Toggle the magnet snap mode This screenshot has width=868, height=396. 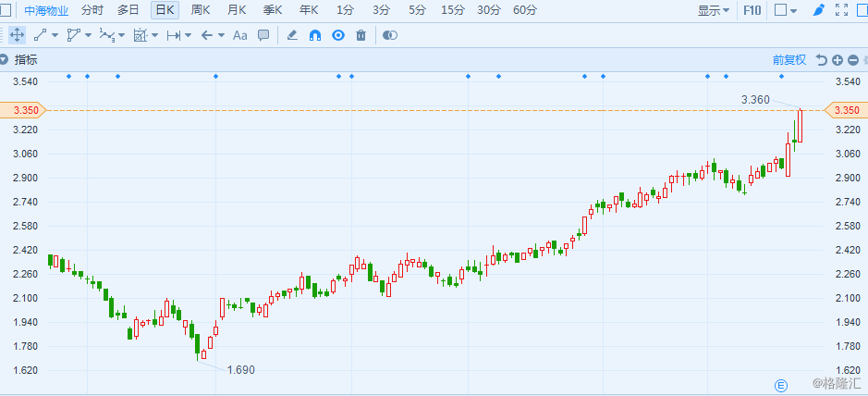pyautogui.click(x=315, y=35)
